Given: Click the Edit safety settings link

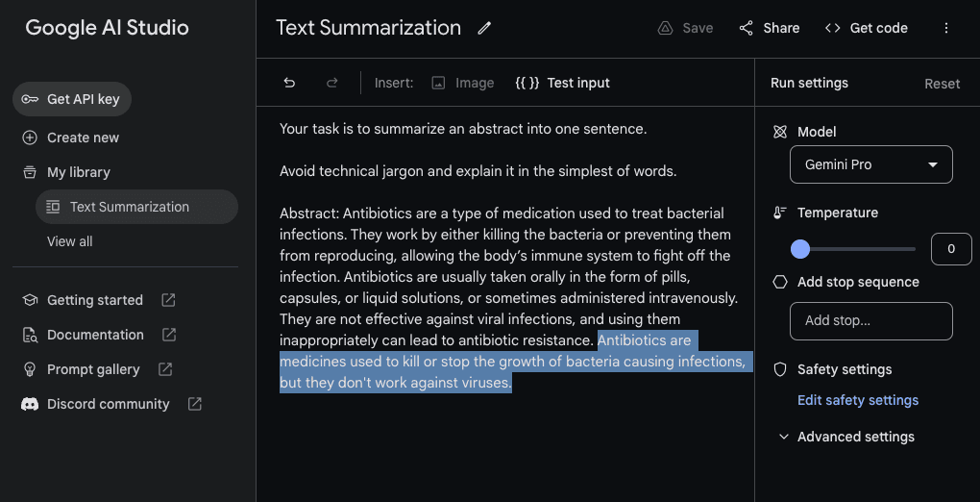Looking at the screenshot, I should pos(858,400).
